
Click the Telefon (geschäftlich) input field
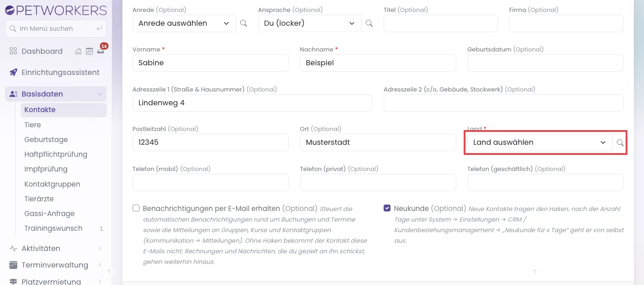point(546,182)
